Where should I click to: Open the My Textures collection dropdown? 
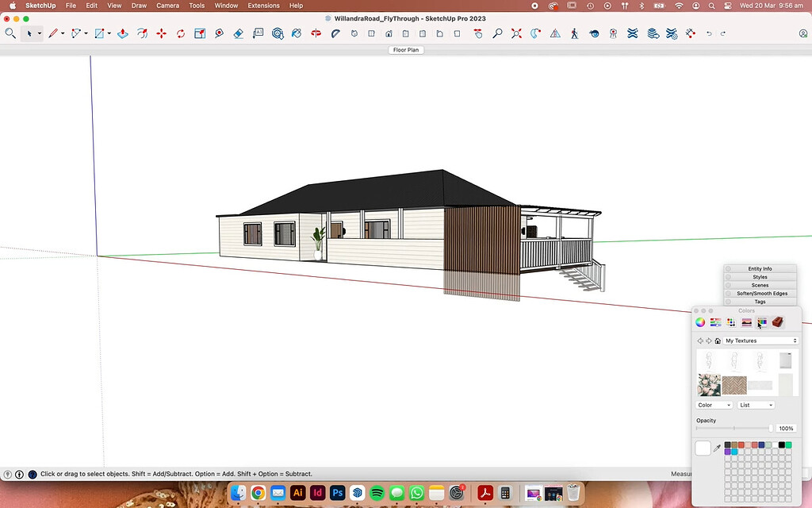coord(760,340)
